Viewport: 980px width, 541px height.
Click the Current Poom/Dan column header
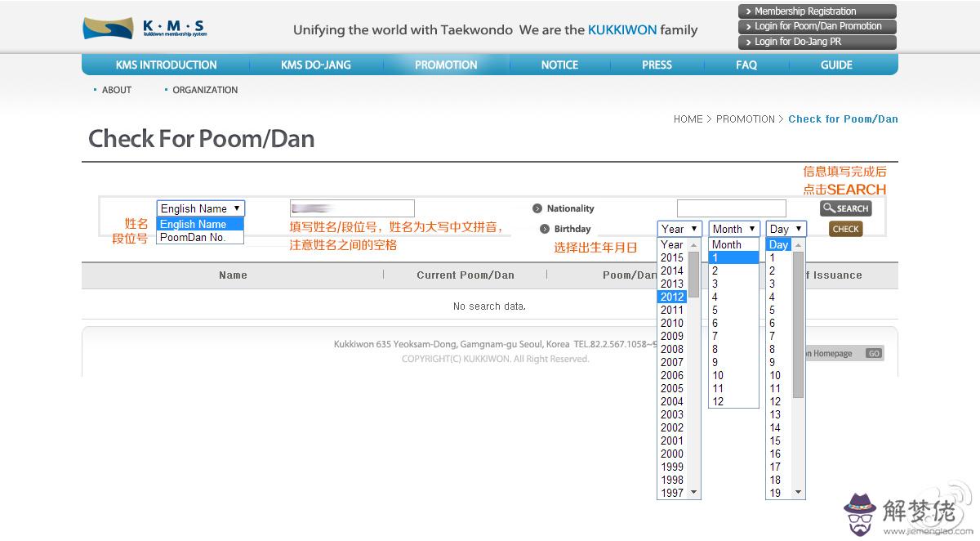tap(465, 275)
